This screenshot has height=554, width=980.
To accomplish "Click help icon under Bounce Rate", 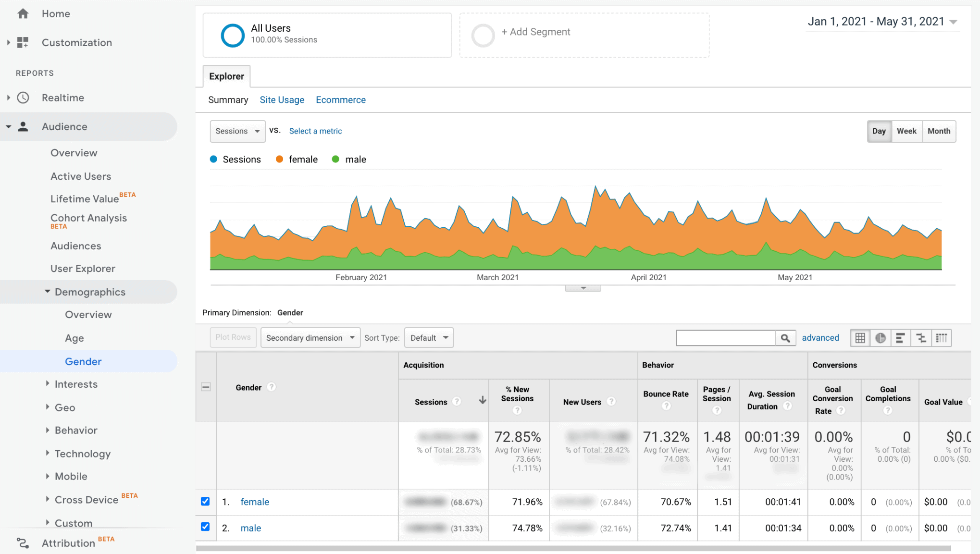I will point(666,406).
